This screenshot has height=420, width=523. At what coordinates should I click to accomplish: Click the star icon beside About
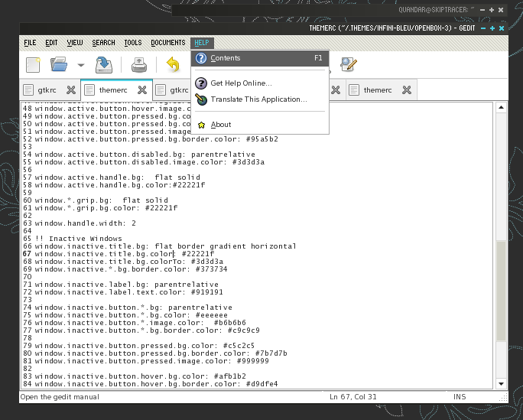(x=201, y=125)
